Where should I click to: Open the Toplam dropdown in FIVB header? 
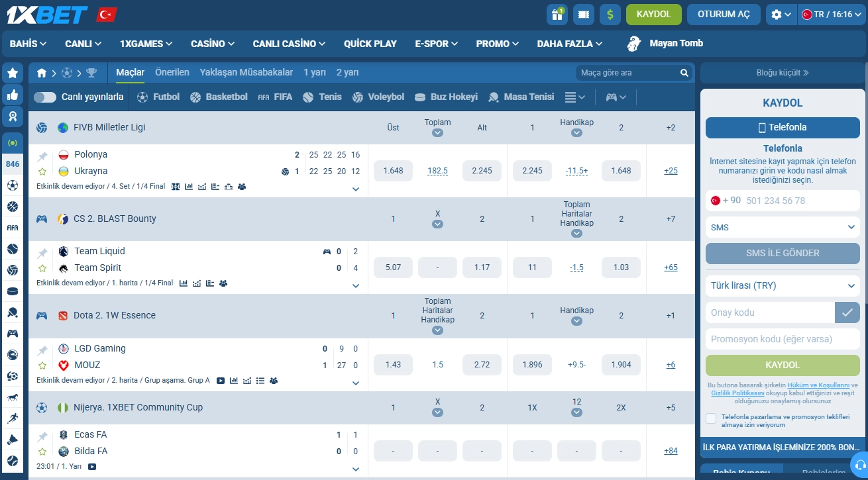click(x=437, y=132)
